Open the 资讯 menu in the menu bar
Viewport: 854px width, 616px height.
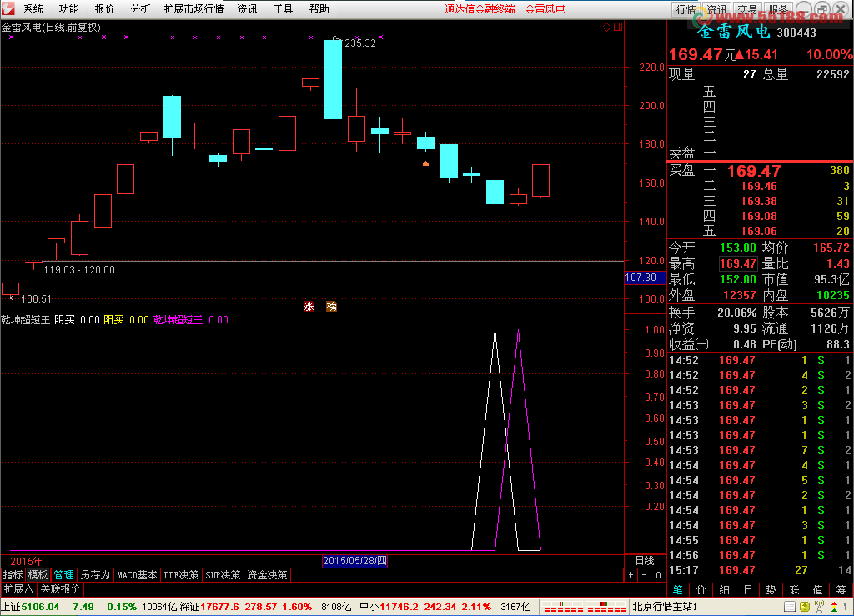click(x=247, y=8)
